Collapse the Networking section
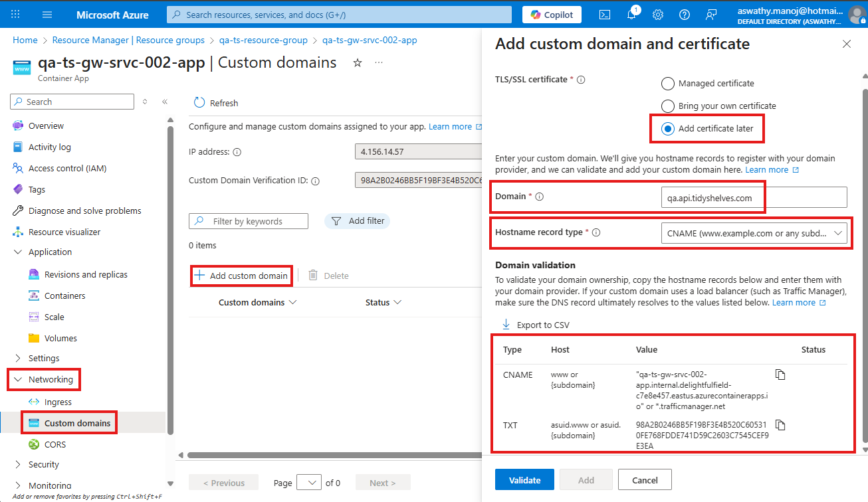 [x=18, y=380]
